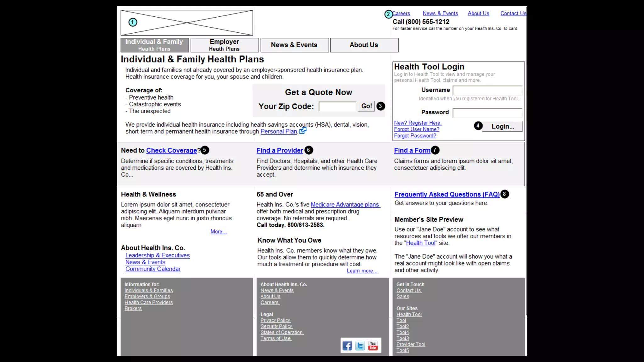Click annotation marker number 8 near FAQ
The image size is (644, 362).
pos(504,194)
